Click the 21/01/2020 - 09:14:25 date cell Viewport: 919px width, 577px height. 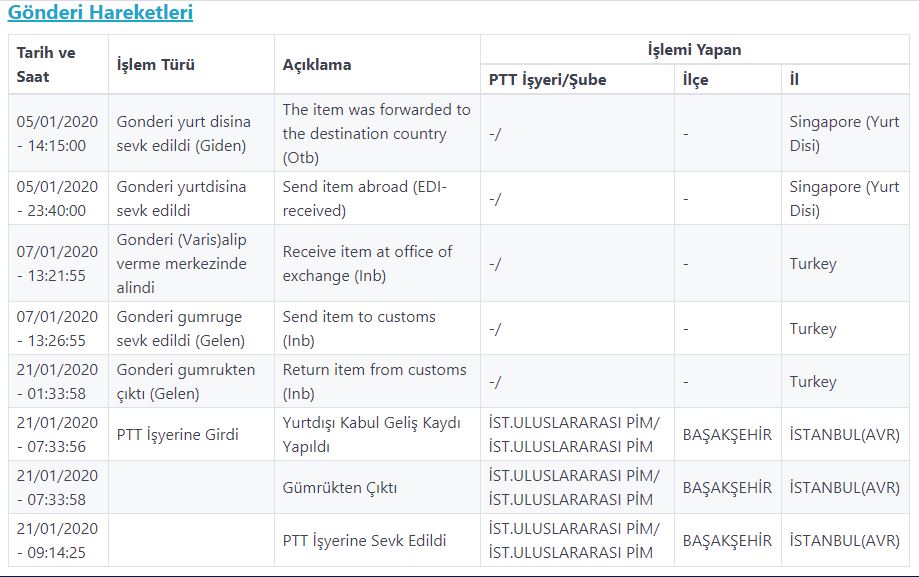(58, 540)
